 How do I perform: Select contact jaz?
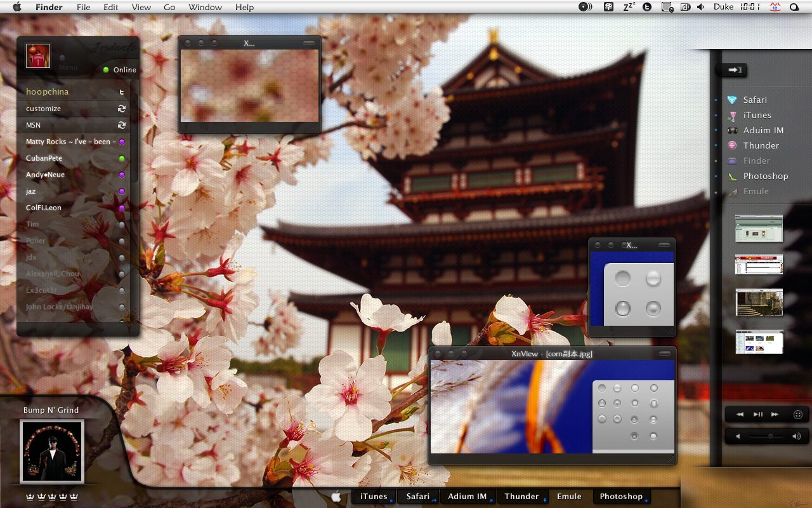74,191
